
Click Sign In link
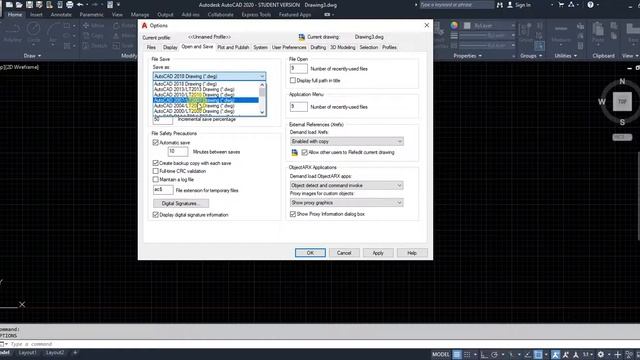(x=522, y=5)
